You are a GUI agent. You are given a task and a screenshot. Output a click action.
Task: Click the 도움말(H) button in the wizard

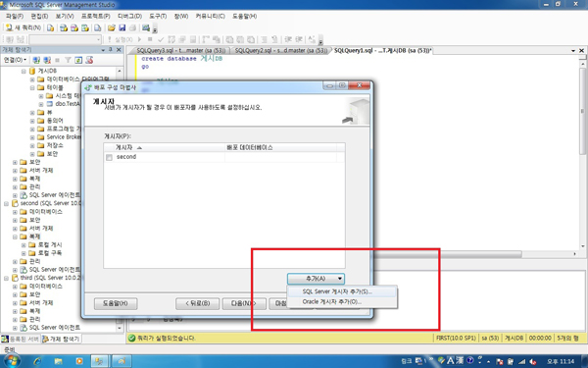click(116, 303)
